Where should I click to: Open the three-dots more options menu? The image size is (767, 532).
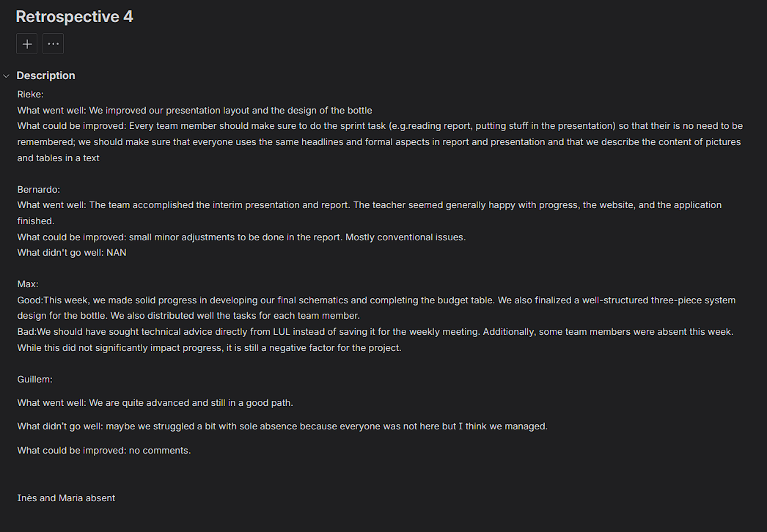[x=53, y=44]
